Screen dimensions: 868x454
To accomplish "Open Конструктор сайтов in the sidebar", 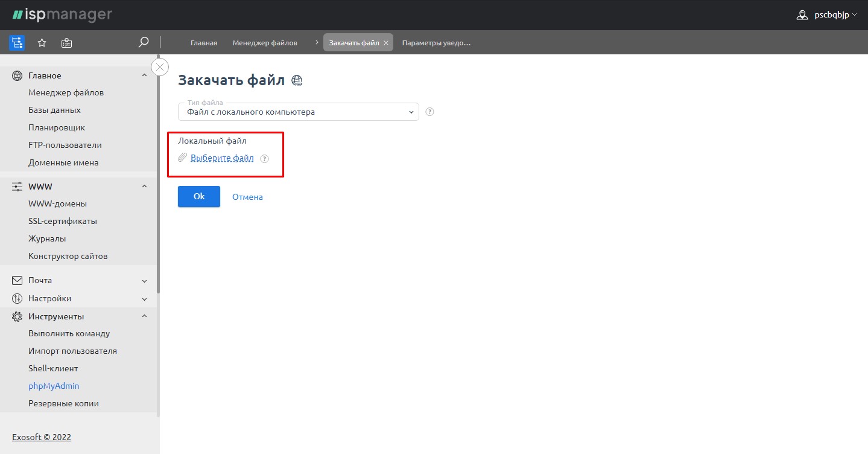I will click(x=68, y=256).
